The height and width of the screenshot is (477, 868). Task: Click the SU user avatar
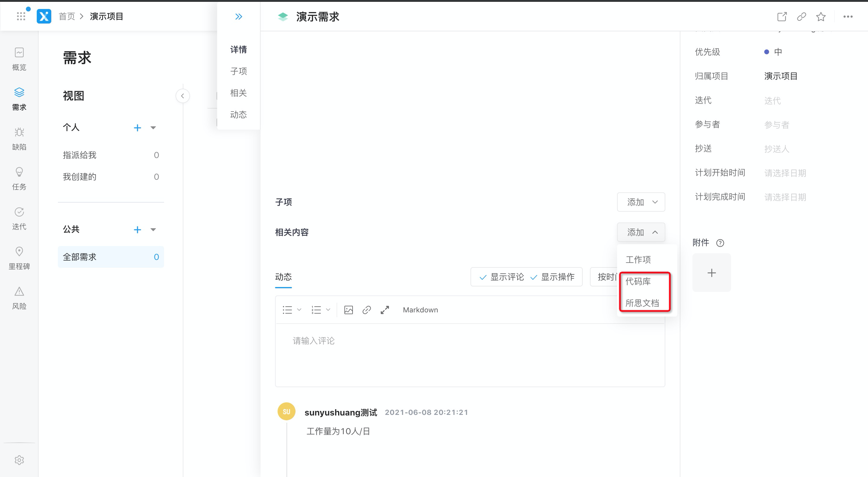(287, 412)
